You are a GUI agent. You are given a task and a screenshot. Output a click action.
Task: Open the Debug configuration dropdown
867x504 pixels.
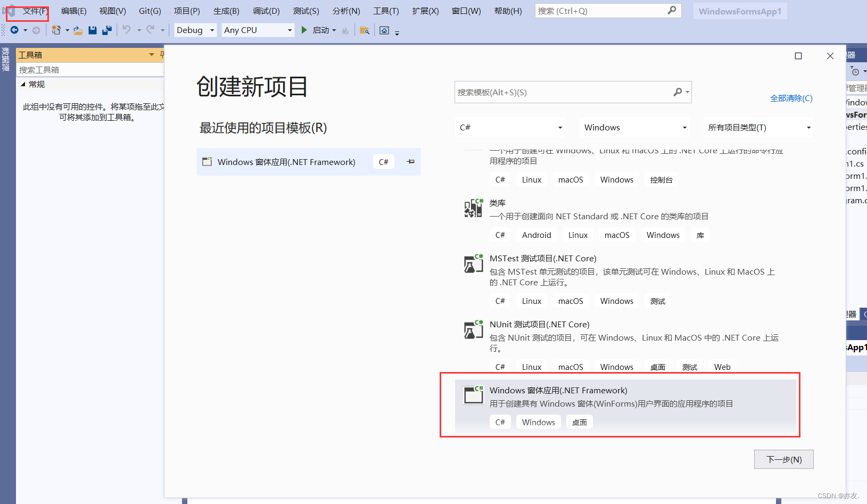(x=195, y=30)
